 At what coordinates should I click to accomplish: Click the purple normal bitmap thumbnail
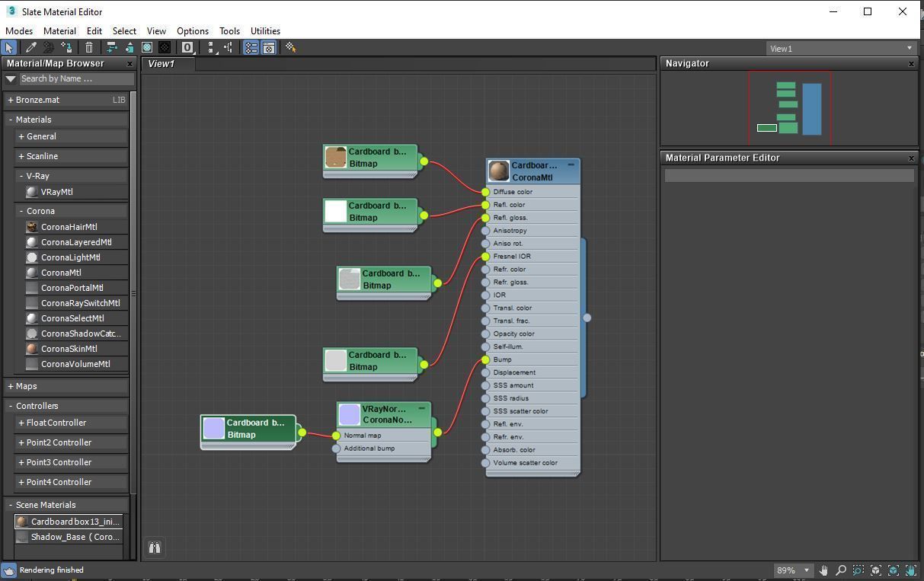coord(214,428)
